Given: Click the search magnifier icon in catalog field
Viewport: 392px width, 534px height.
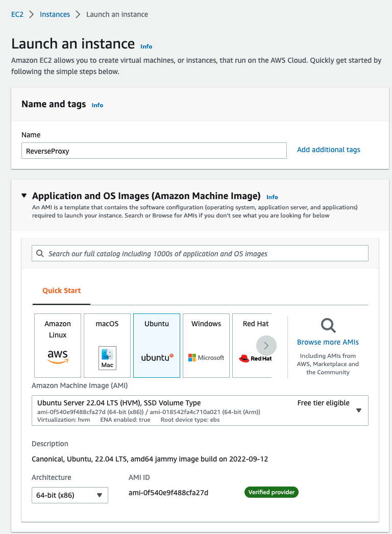Looking at the screenshot, I should click(x=40, y=253).
